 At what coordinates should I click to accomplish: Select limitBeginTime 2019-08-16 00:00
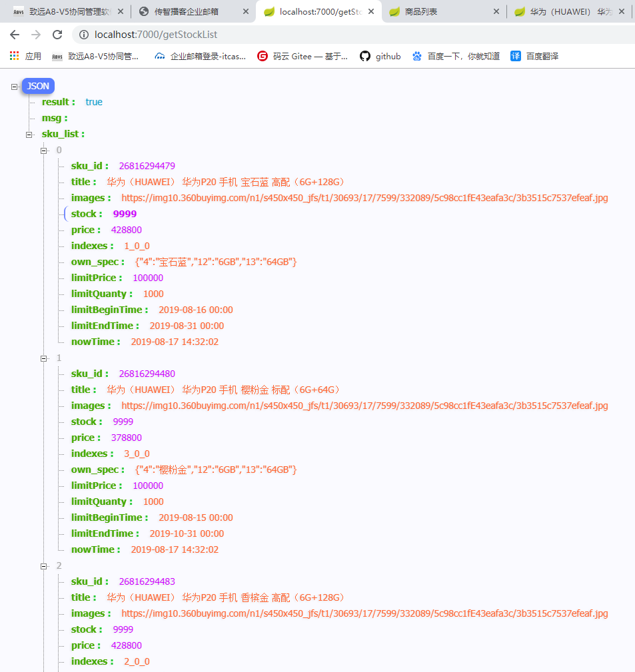[196, 310]
